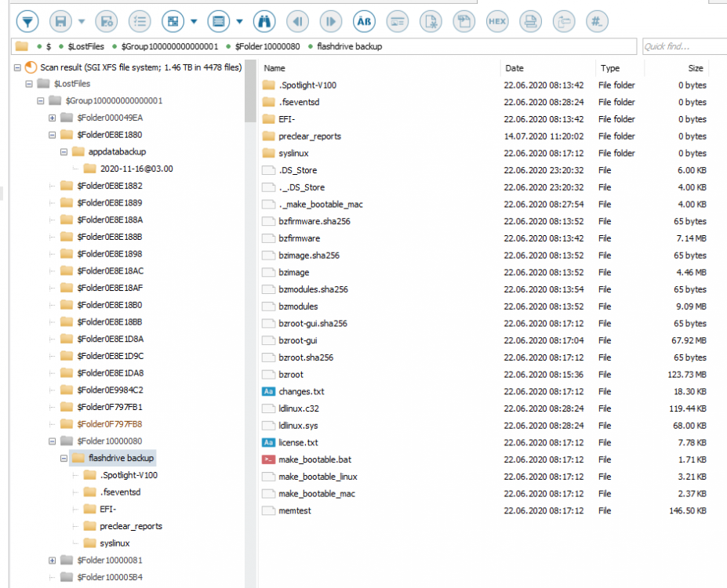
Task: Click the binoculars find icon
Action: tap(264, 21)
